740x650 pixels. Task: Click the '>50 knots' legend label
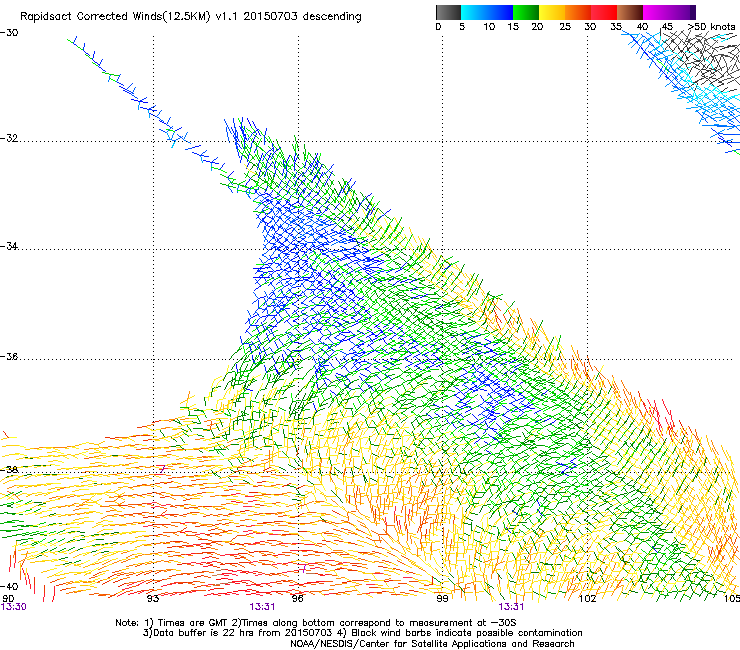coord(711,27)
